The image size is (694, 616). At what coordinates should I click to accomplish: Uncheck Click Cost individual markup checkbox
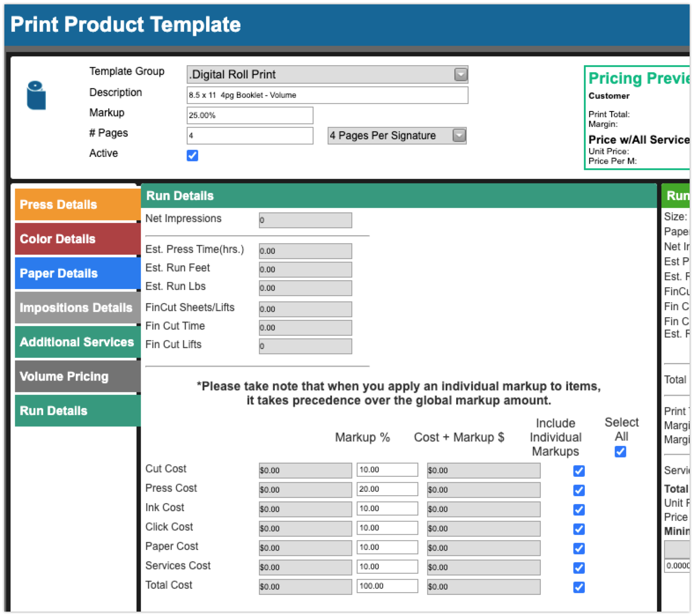[579, 529]
